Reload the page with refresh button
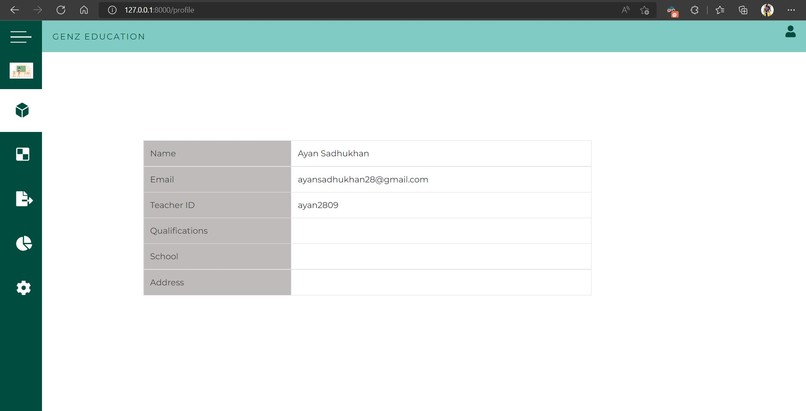Viewport: 806px width, 411px height. [x=61, y=10]
